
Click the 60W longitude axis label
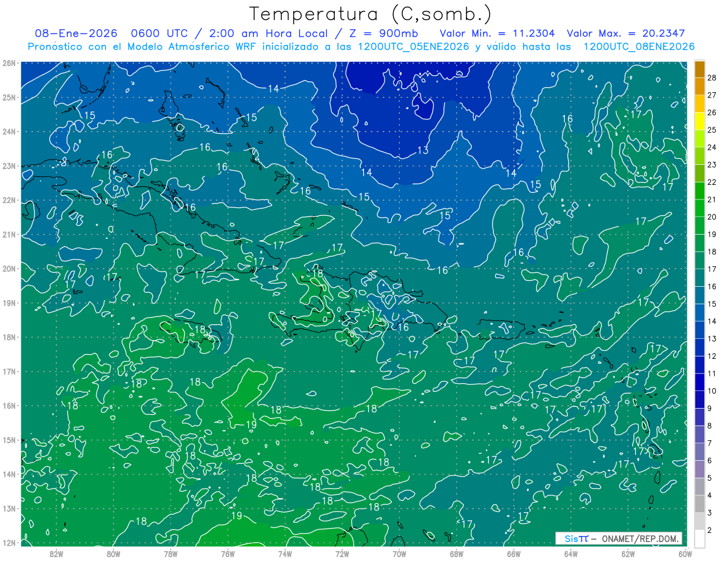[x=685, y=554]
